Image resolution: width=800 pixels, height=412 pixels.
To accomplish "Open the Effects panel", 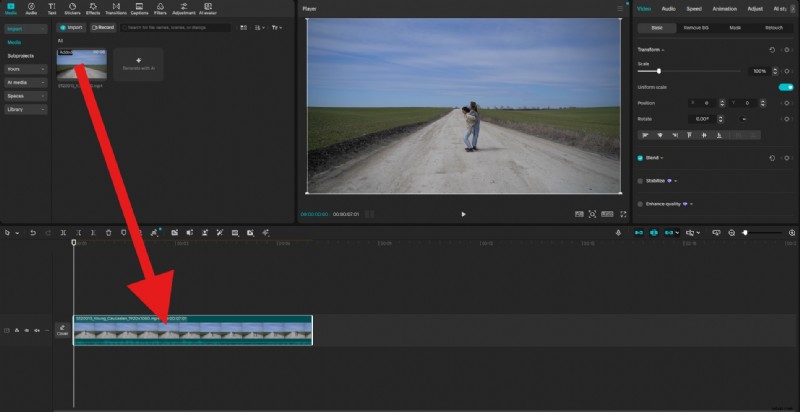I will point(93,8).
